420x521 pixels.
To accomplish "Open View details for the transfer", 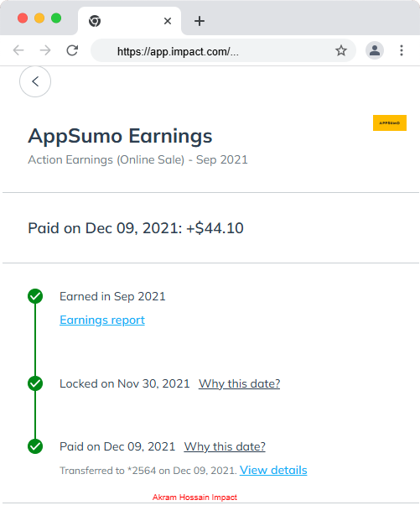I will pyautogui.click(x=273, y=470).
